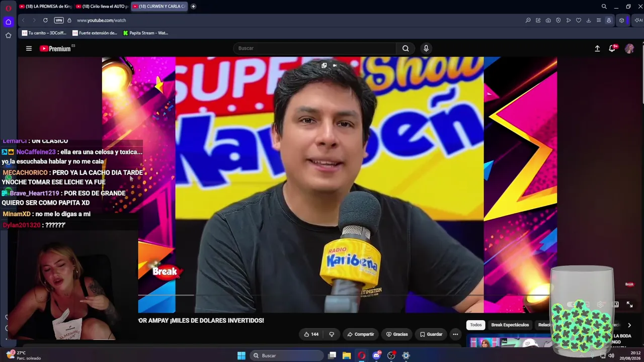Image resolution: width=644 pixels, height=362 pixels.
Task: Like the video with 144 likes
Action: point(311,334)
